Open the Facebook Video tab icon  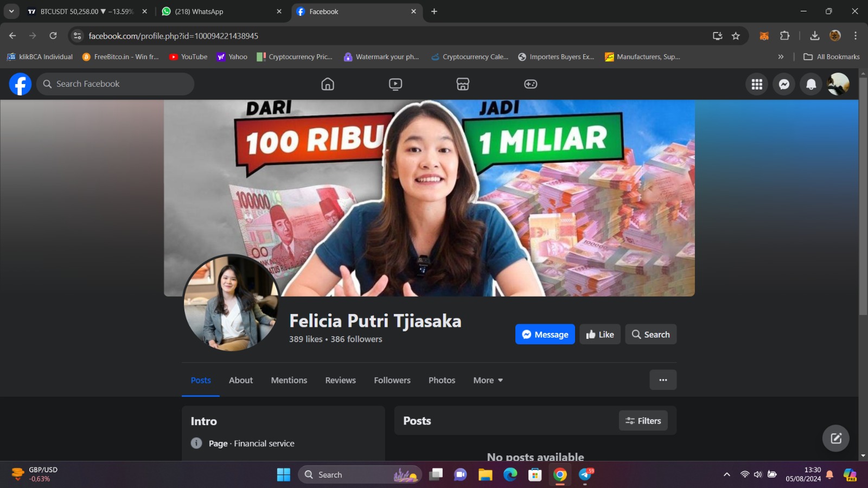coord(395,84)
